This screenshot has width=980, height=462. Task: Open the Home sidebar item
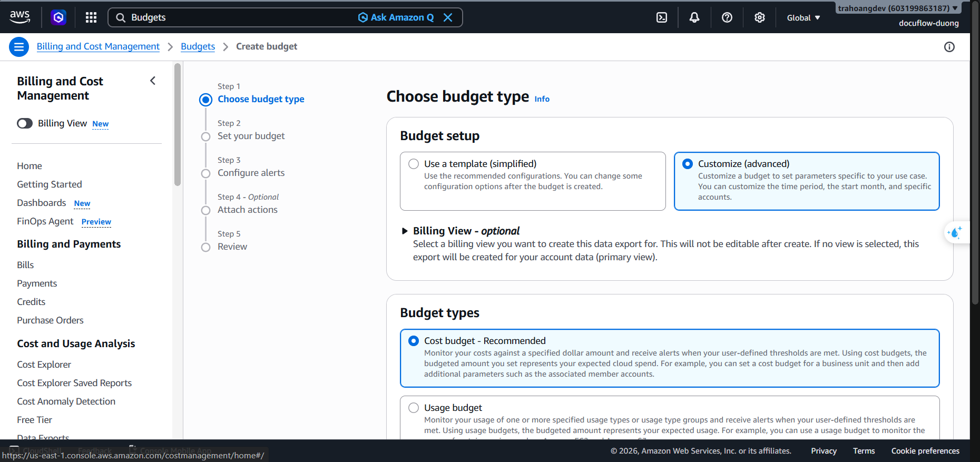click(x=30, y=166)
